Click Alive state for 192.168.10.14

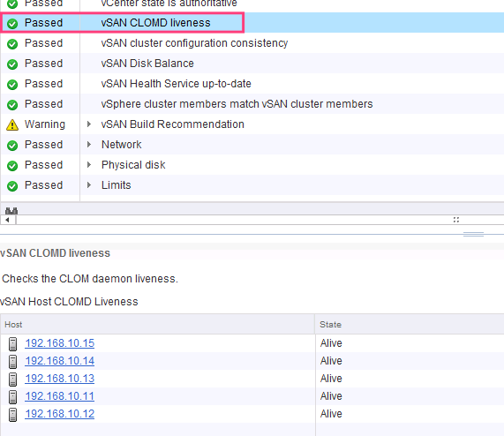(331, 361)
